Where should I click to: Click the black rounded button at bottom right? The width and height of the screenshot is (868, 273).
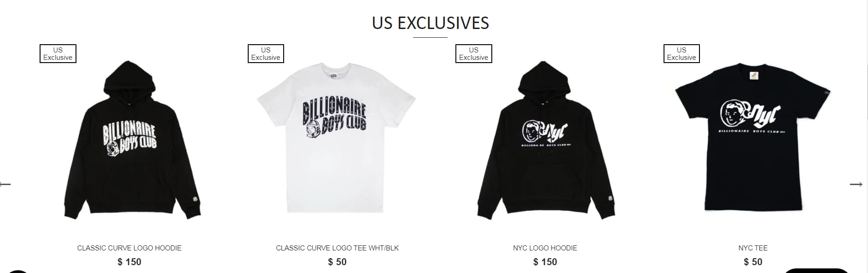pos(816,271)
